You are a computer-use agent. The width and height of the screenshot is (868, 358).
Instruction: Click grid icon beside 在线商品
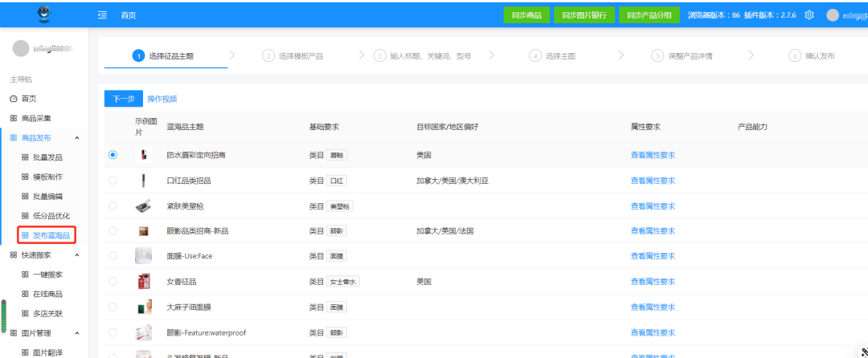point(25,294)
